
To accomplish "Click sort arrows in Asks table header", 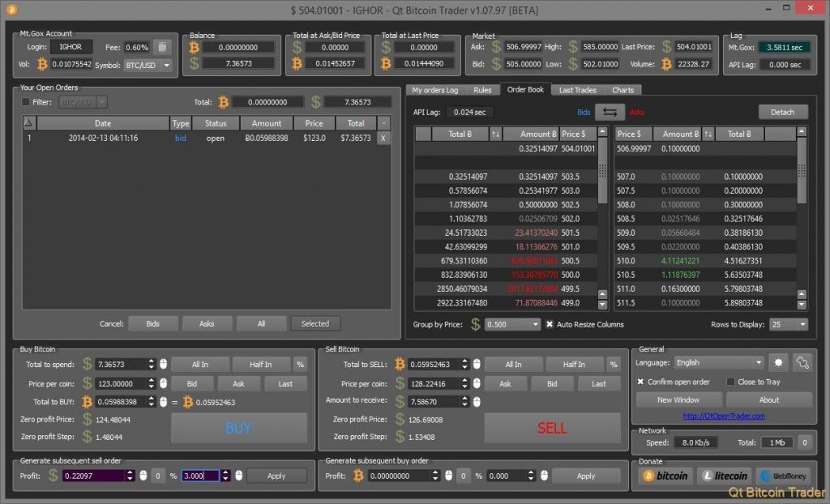I will (708, 134).
